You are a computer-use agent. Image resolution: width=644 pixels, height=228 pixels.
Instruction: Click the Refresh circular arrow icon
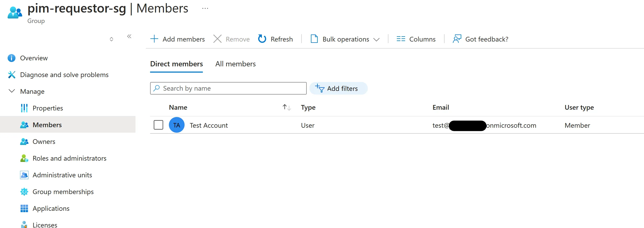[262, 39]
